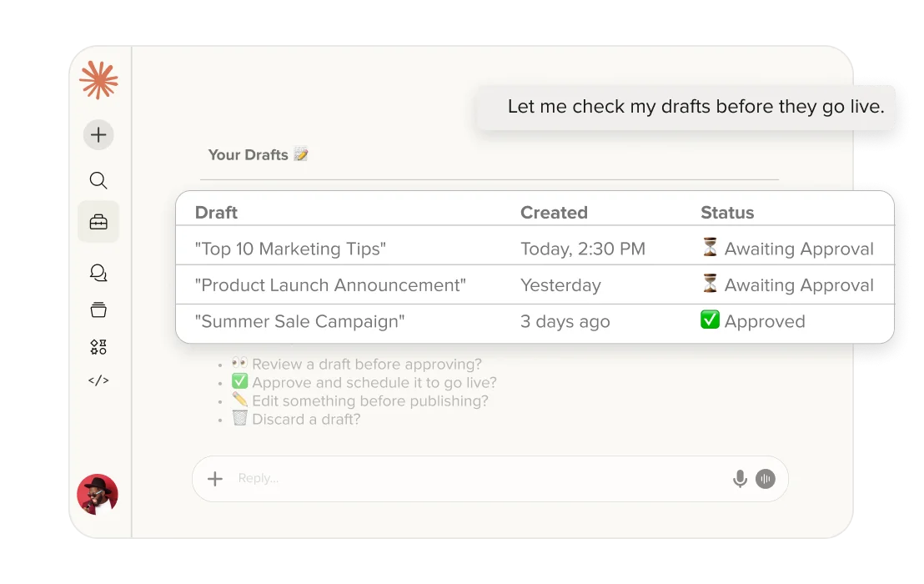The height and width of the screenshot is (584, 924).
Task: Open the code brackets icon
Action: click(x=98, y=380)
